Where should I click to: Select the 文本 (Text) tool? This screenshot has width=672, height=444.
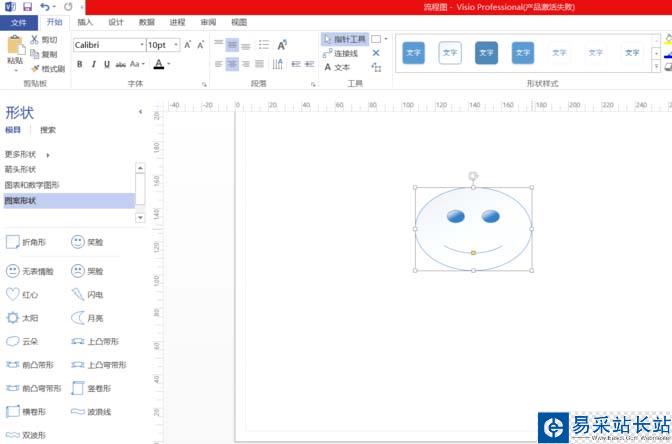click(337, 67)
